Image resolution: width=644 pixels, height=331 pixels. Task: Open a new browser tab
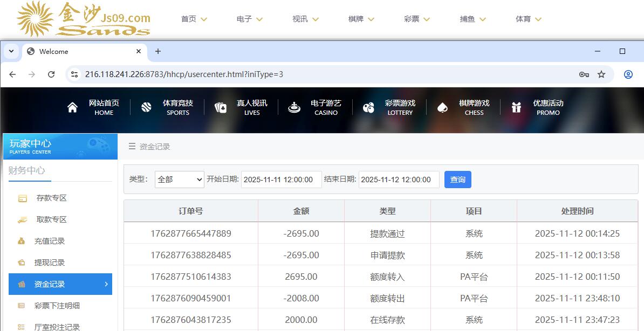[157, 51]
